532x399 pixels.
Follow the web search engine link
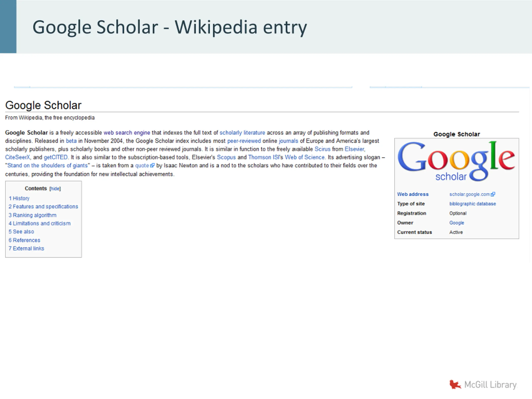127,133
